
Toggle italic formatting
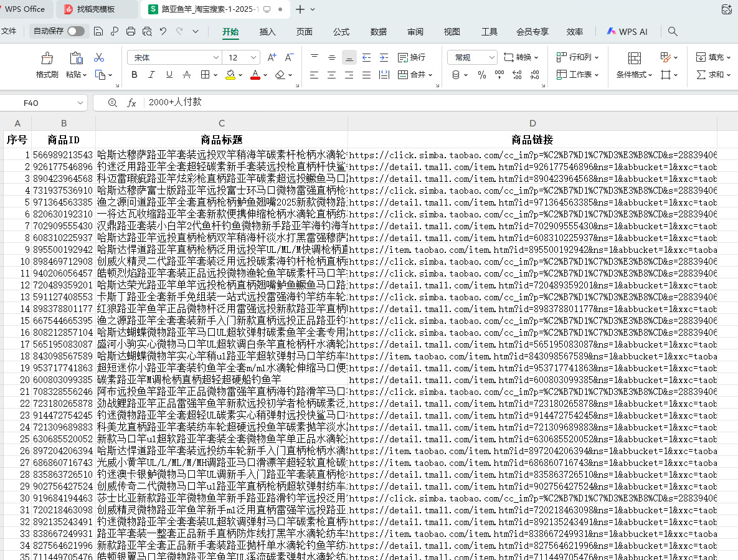click(151, 75)
